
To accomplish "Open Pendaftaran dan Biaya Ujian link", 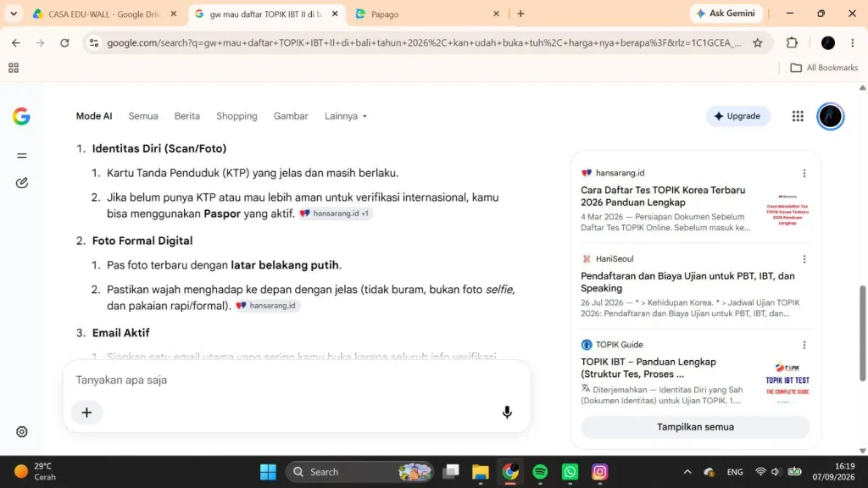I will tap(687, 282).
